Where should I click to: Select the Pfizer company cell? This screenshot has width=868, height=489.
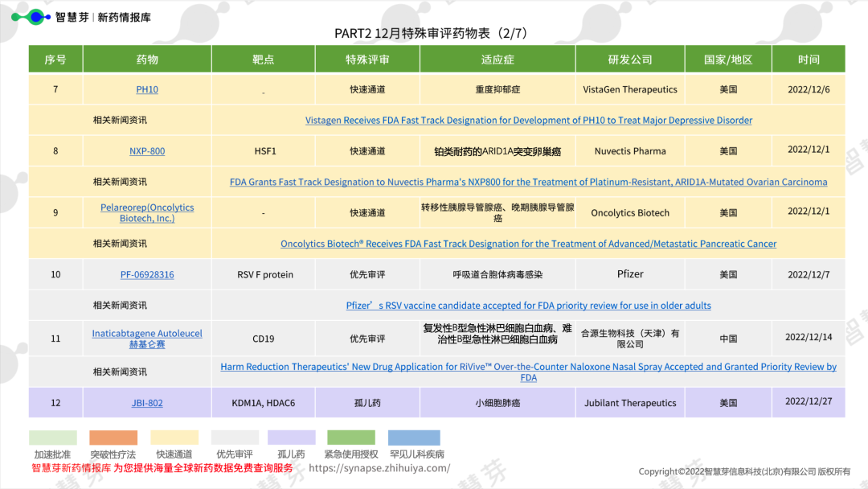tap(630, 274)
